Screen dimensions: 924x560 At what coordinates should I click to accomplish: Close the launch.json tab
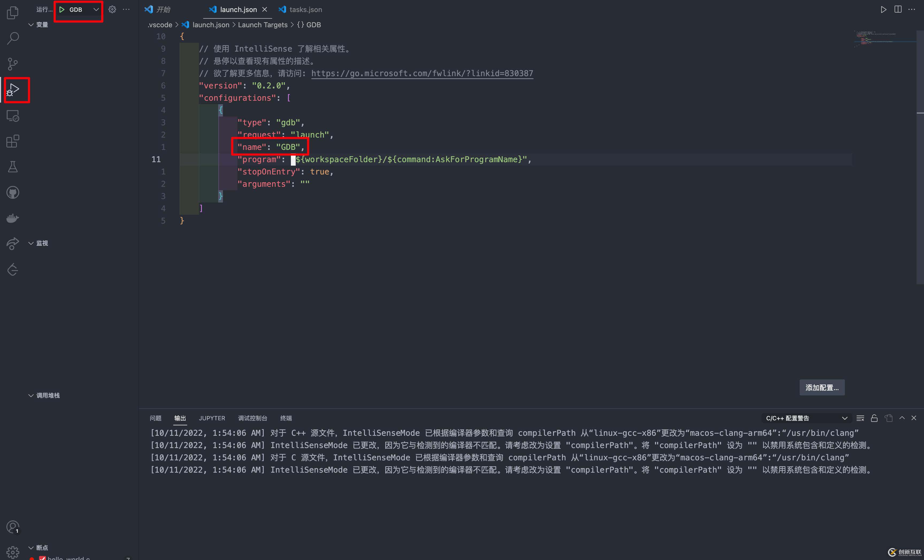(265, 9)
